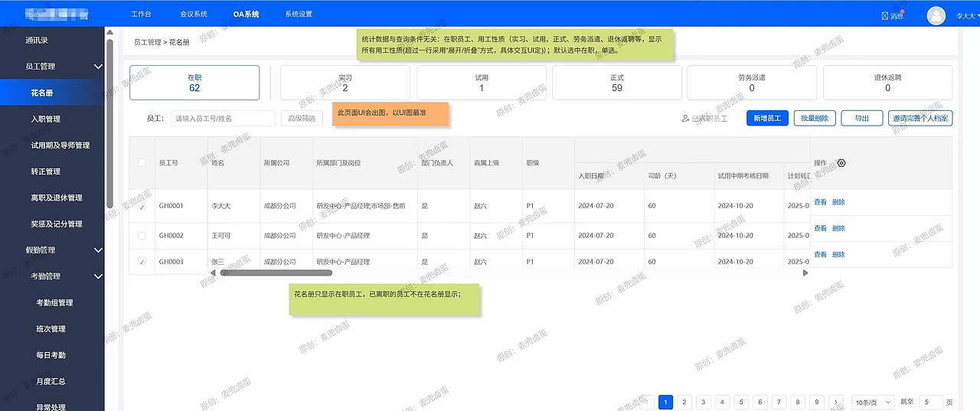
Task: Go to page 5 in pagination
Action: (x=741, y=402)
